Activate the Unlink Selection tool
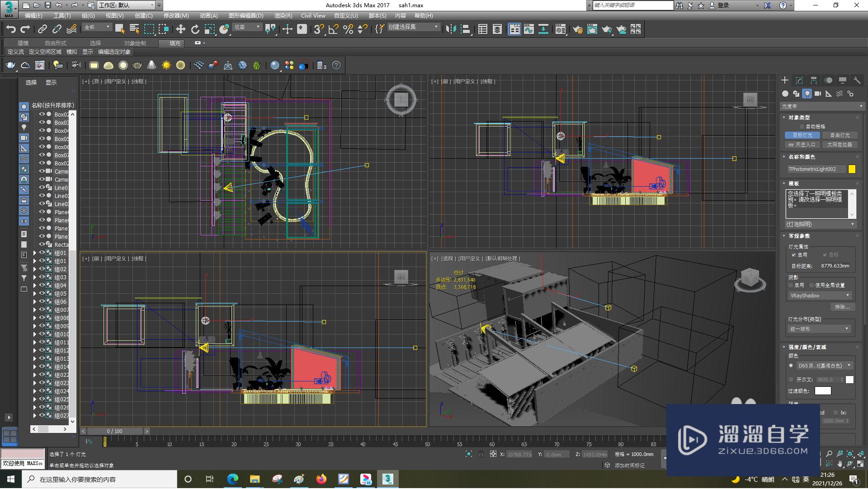Viewport: 868px width, 489px height. [x=57, y=29]
